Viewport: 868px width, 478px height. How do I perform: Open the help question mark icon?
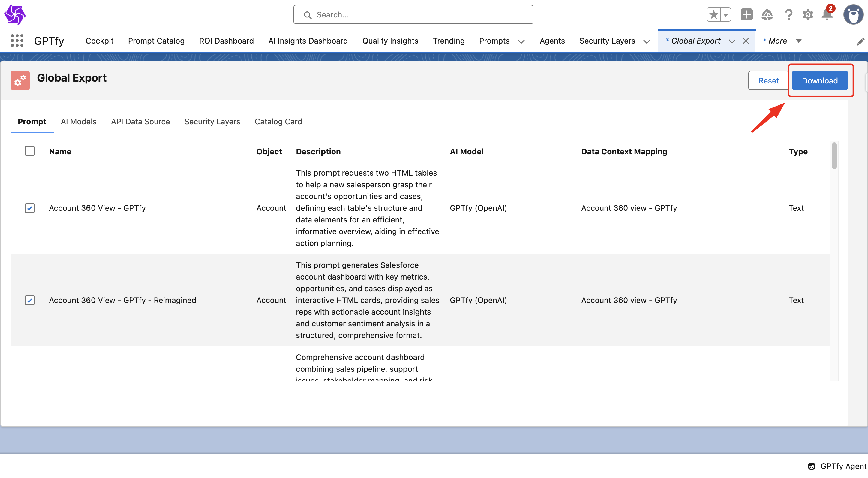coord(788,14)
